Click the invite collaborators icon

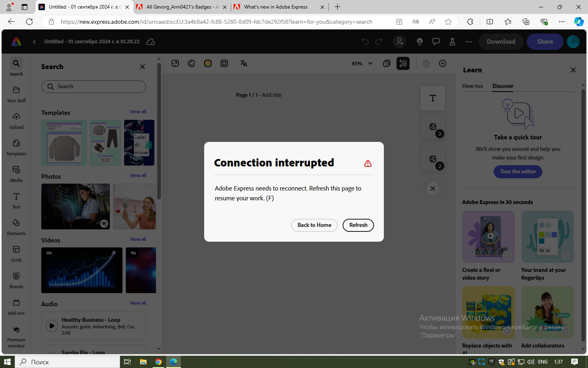click(399, 41)
